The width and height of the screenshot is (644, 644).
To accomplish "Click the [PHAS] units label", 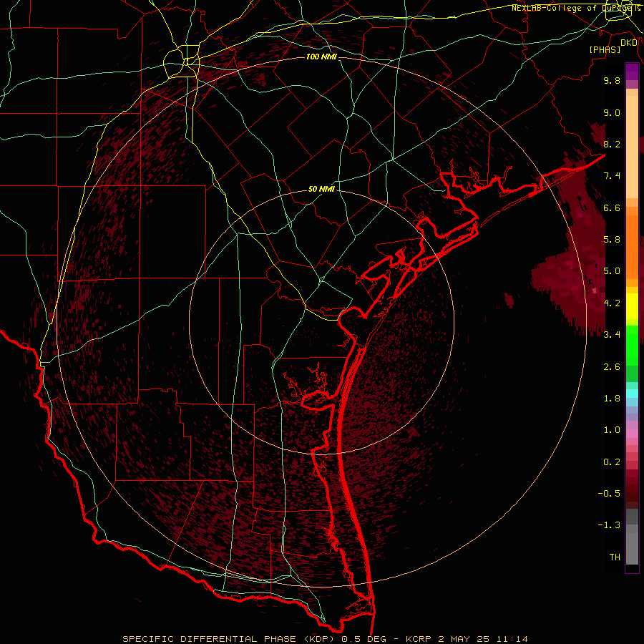I will [605, 49].
